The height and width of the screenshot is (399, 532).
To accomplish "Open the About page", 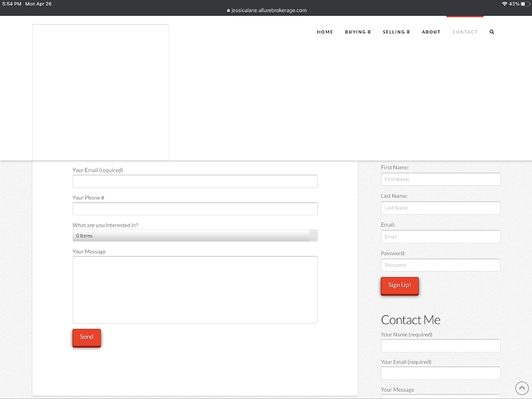I will coord(431,32).
